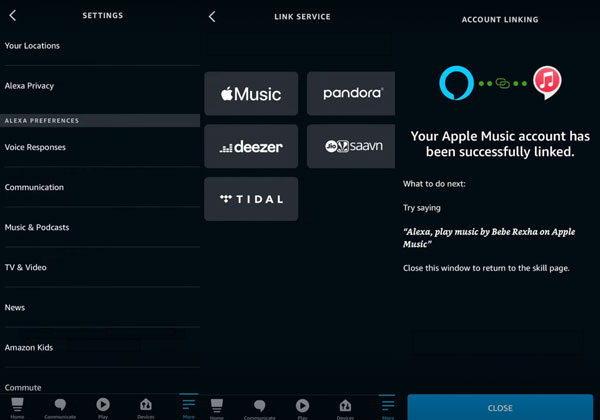The height and width of the screenshot is (420, 600).
Task: Click the Account Linking title
Action: pos(500,20)
